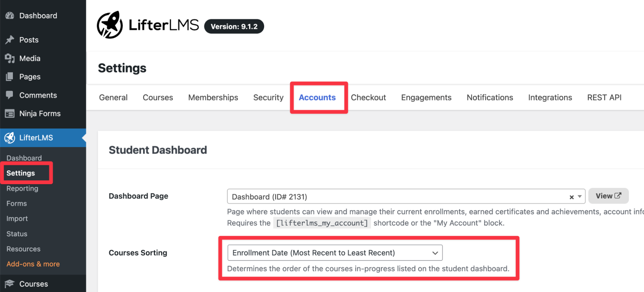Click the Pages document icon
644x292 pixels.
click(x=10, y=77)
